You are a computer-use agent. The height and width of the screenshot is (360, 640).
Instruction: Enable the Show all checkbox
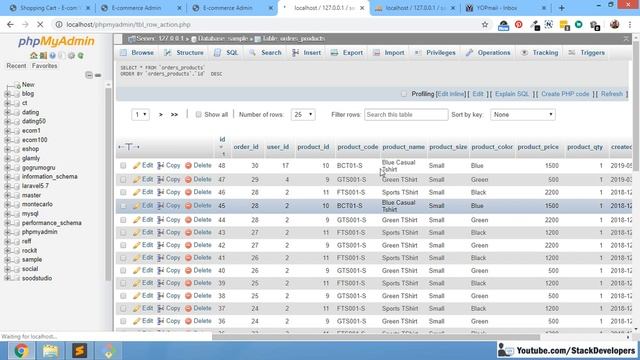click(198, 115)
